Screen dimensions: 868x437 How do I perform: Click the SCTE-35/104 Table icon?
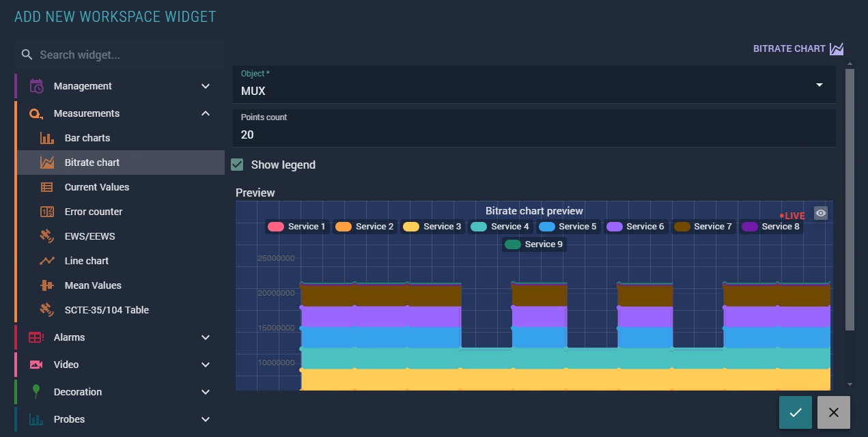pos(46,310)
